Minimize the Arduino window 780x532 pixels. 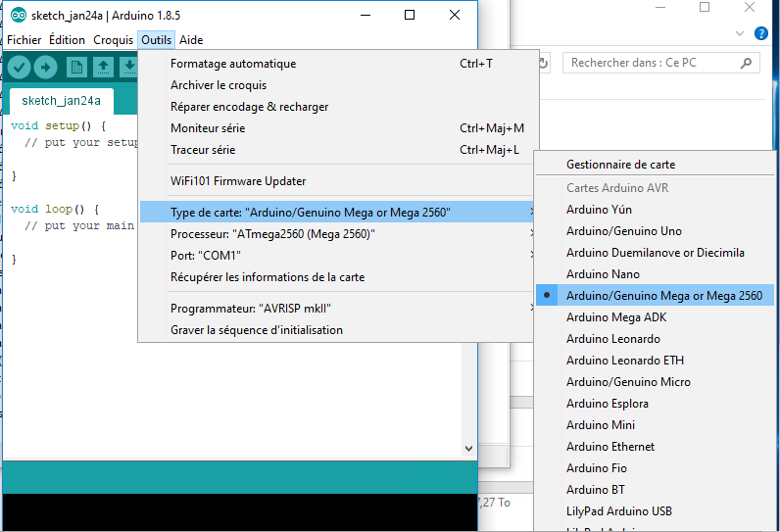coord(366,16)
